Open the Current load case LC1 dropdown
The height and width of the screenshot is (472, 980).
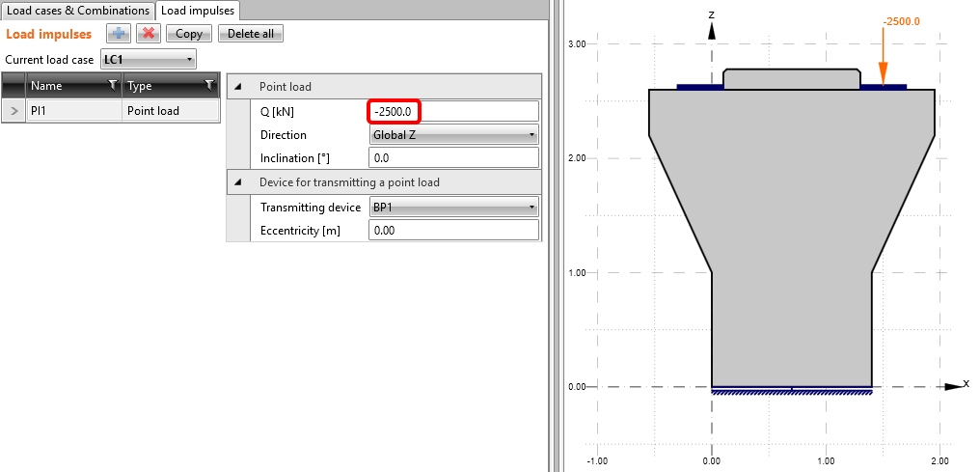[x=149, y=60]
